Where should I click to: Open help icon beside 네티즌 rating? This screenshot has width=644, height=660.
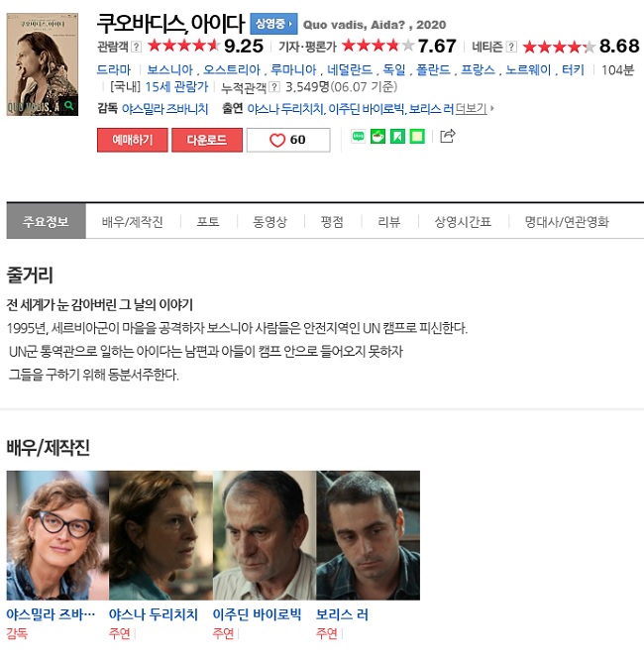click(511, 47)
